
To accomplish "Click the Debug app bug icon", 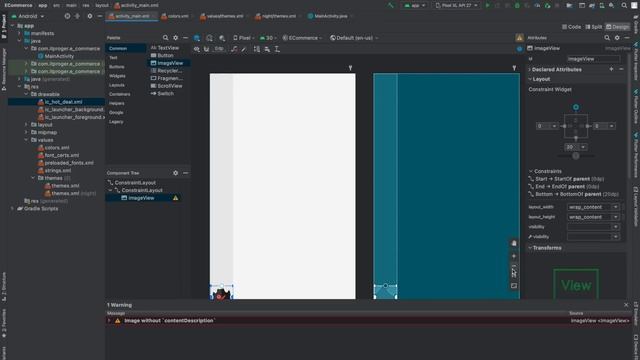I will pos(517,5).
